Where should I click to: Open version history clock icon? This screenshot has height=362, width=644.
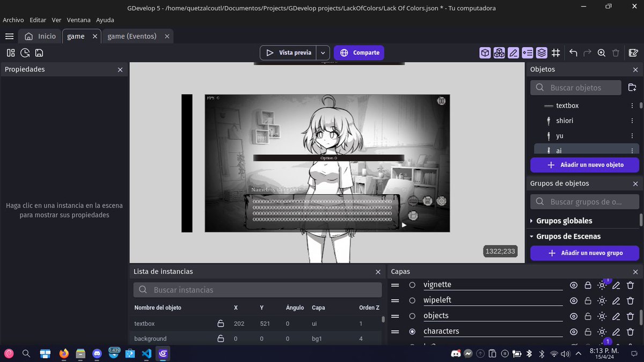click(25, 53)
